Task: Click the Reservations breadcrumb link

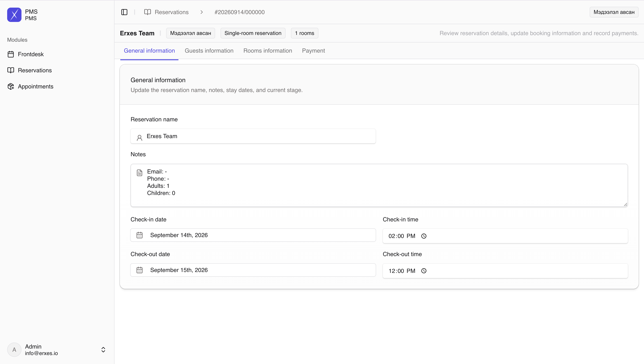Action: coord(172,12)
